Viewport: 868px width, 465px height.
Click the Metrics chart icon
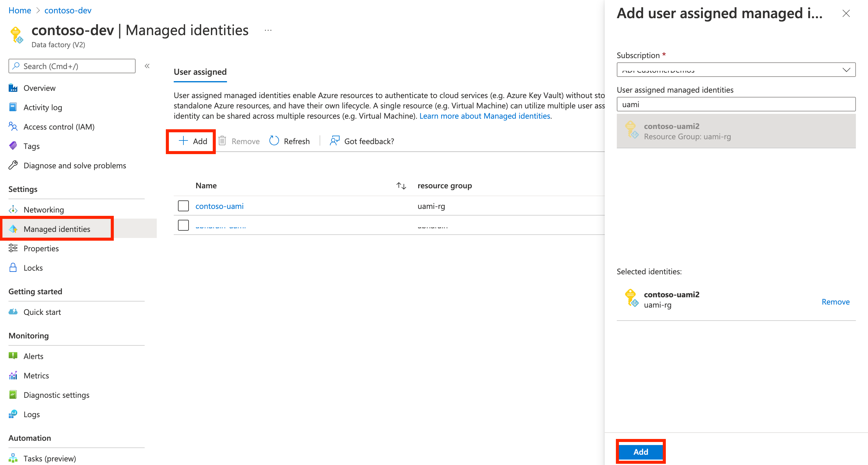pos(13,375)
